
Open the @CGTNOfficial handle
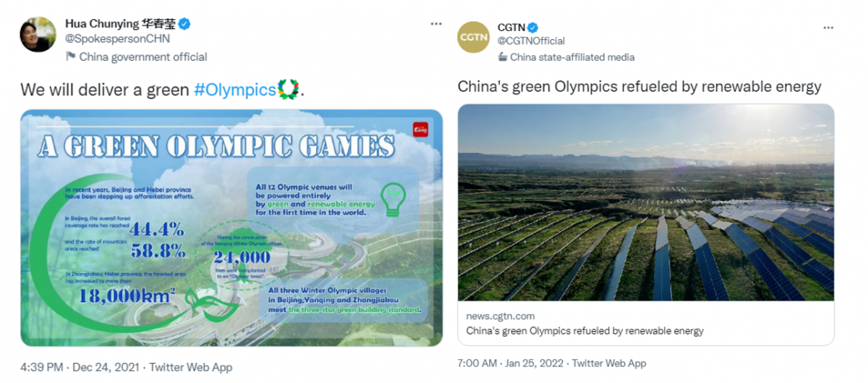(x=531, y=41)
